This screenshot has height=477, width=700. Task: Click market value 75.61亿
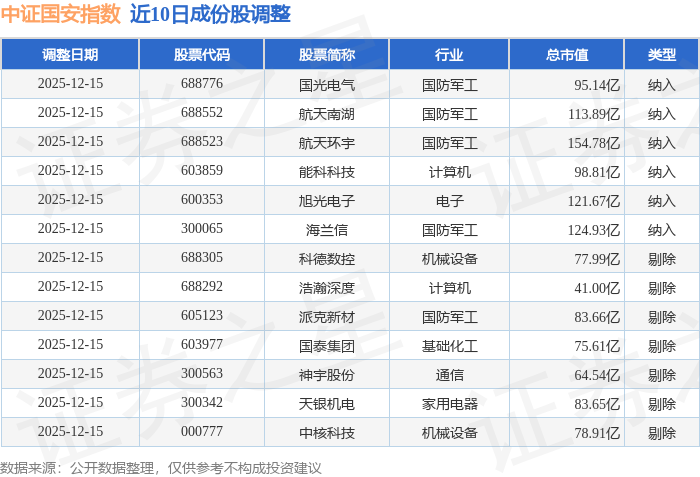597,346
